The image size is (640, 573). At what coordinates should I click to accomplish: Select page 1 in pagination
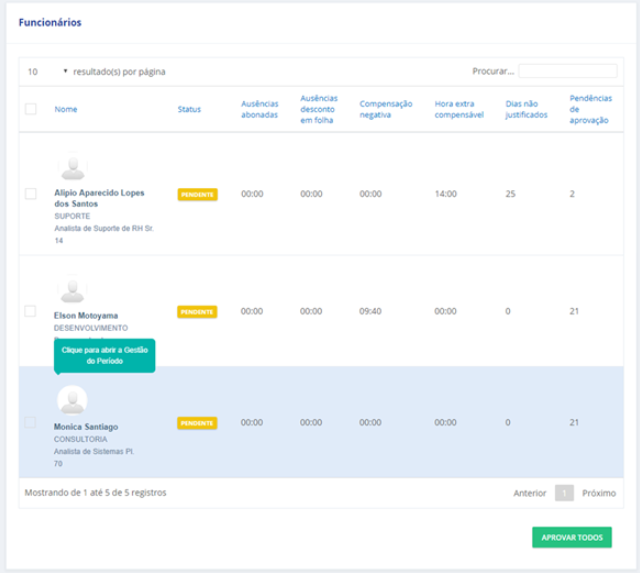(564, 493)
